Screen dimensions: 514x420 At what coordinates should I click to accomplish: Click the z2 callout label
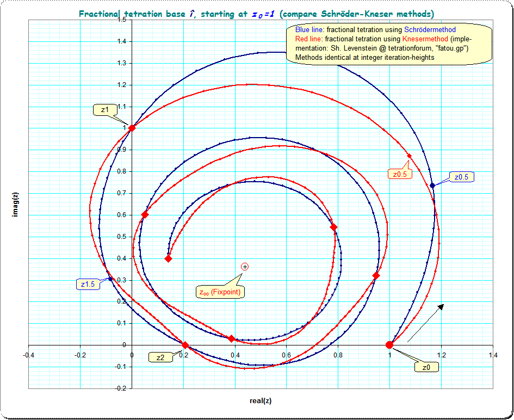point(160,357)
